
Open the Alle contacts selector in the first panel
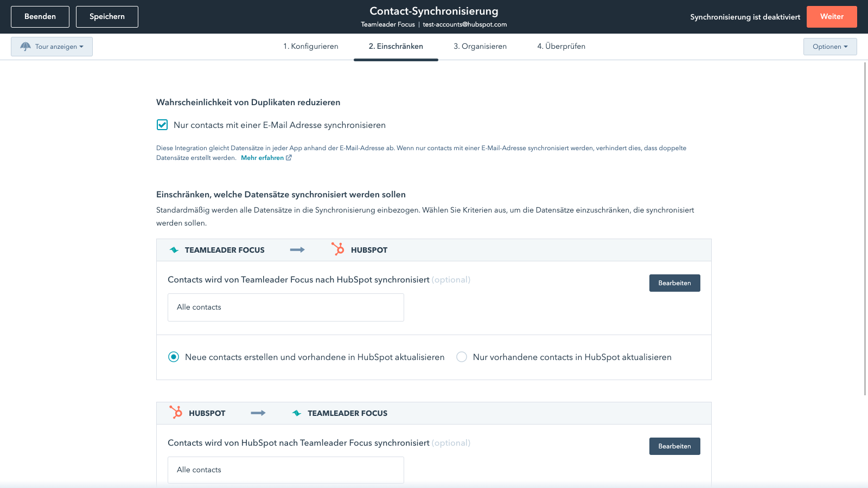(x=286, y=307)
